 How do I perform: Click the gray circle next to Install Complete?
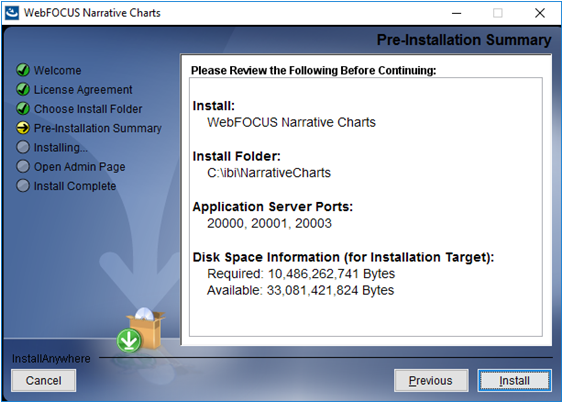coord(23,186)
